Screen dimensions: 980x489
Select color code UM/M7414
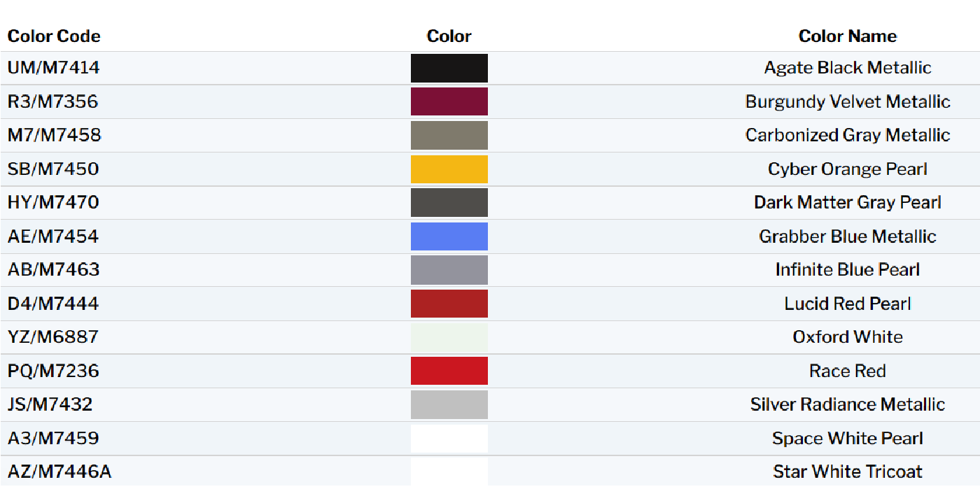53,68
